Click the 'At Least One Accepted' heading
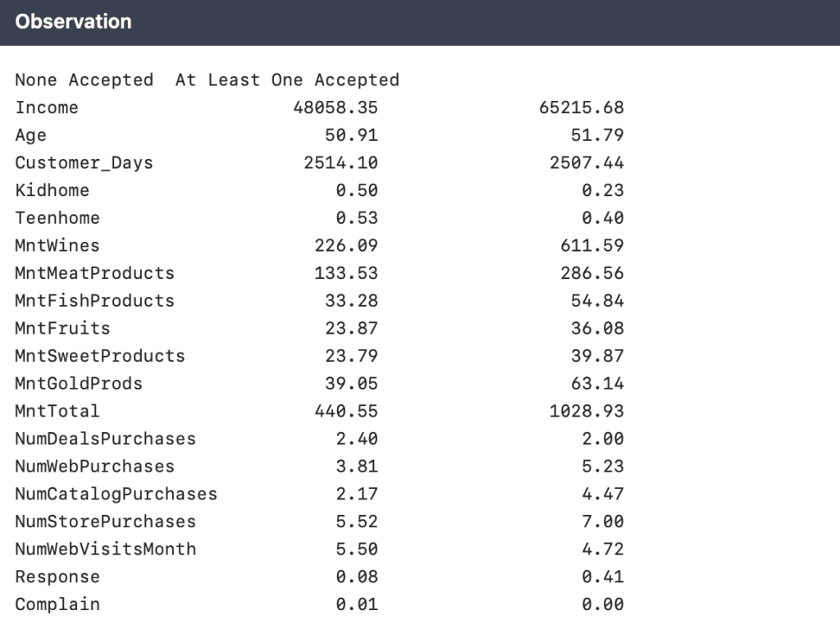 point(287,80)
